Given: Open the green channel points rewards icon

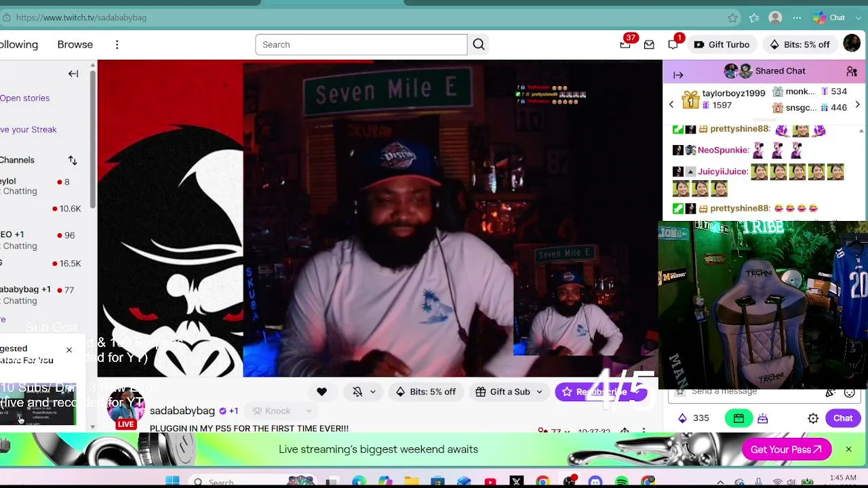Looking at the screenshot, I should click(x=738, y=419).
